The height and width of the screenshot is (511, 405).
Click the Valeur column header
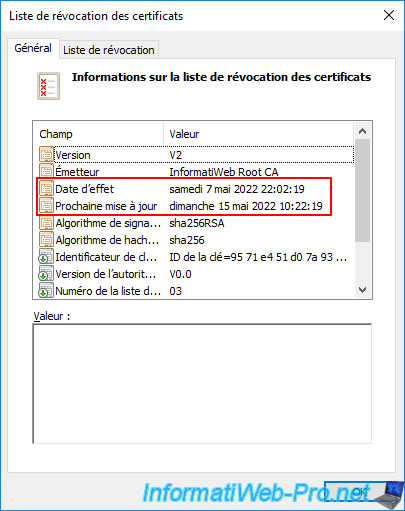[x=259, y=134]
